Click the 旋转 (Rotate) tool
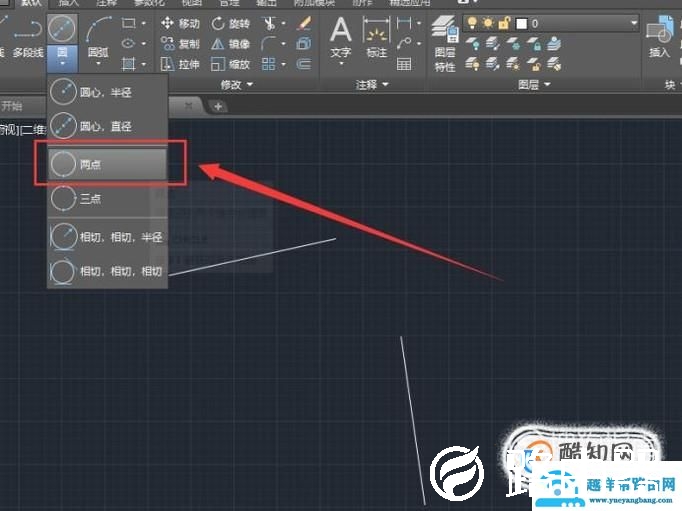This screenshot has height=511, width=682. [231, 23]
